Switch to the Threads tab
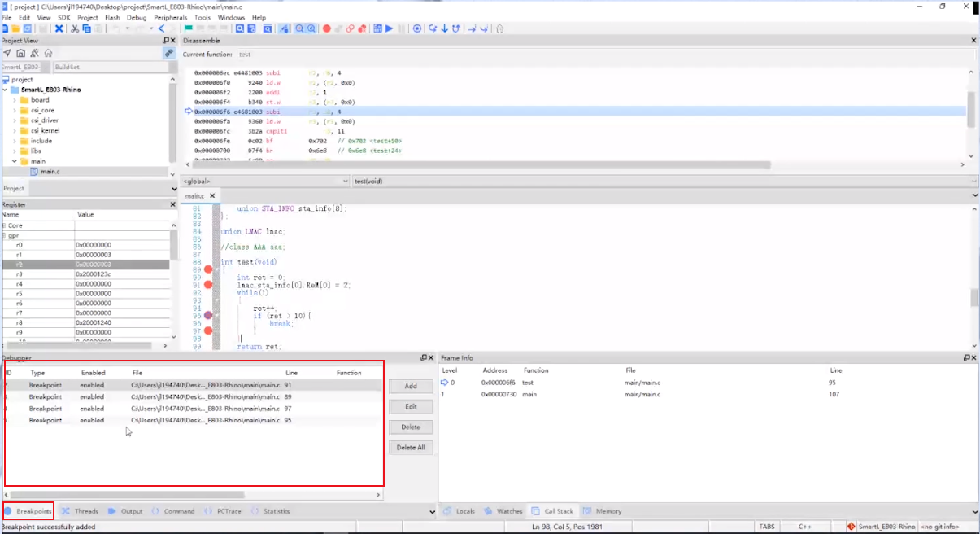The image size is (980, 534). 80,511
